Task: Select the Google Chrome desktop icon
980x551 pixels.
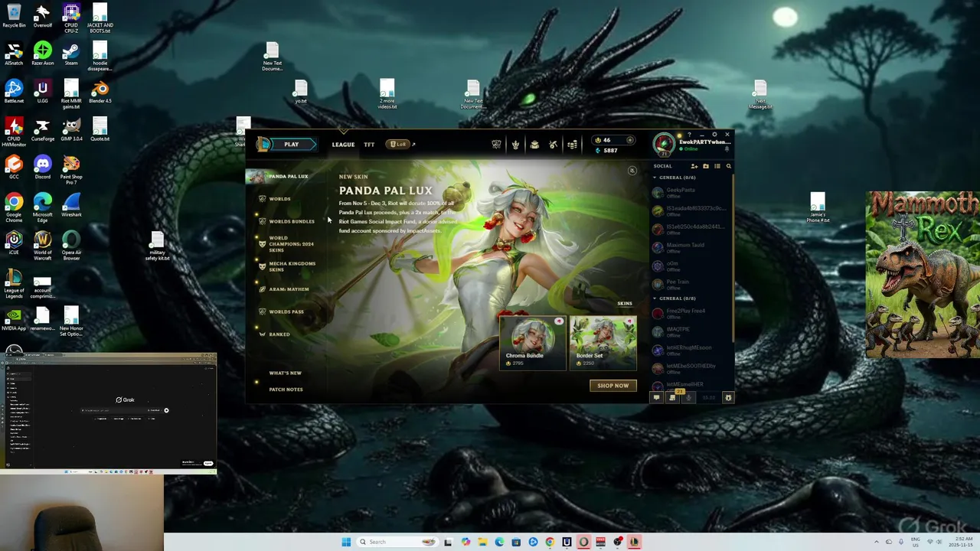Action: pos(14,207)
